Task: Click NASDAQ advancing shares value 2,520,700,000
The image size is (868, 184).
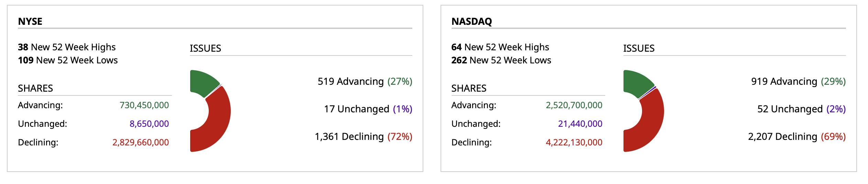Action: point(574,105)
